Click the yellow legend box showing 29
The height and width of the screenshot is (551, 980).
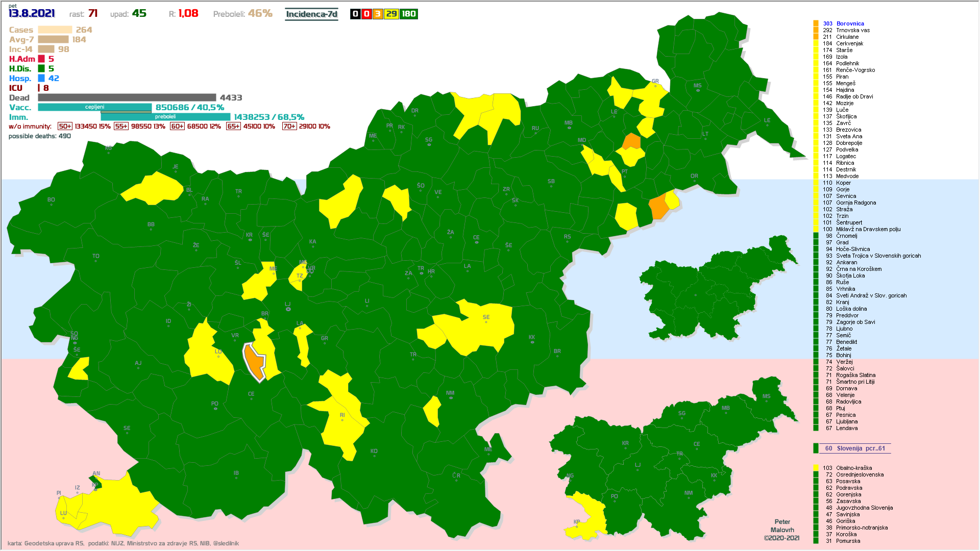(x=391, y=14)
